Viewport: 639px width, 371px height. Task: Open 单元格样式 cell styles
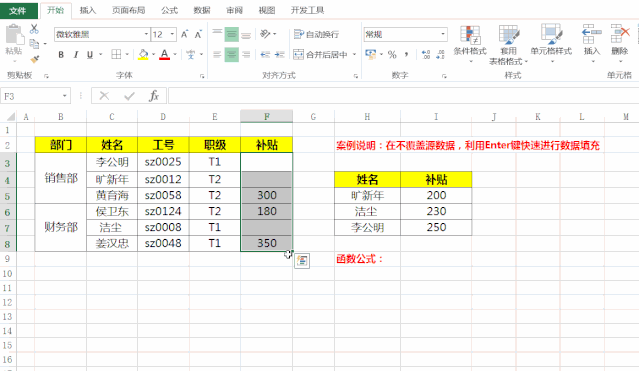tap(551, 44)
